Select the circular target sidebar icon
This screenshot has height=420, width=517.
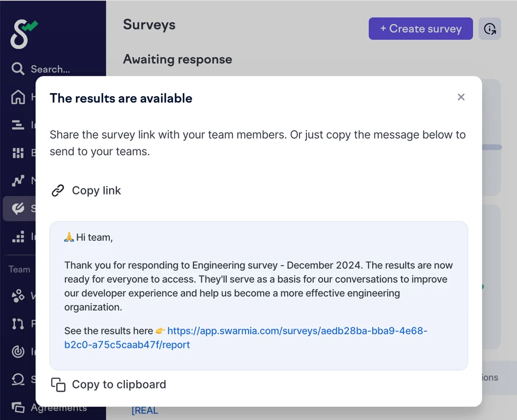point(18,352)
